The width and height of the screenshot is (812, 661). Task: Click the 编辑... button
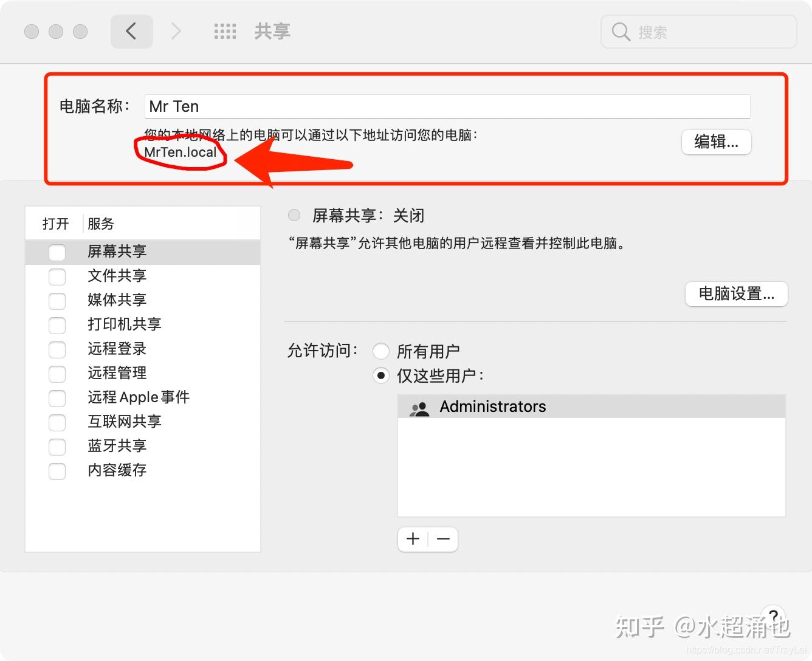717,142
